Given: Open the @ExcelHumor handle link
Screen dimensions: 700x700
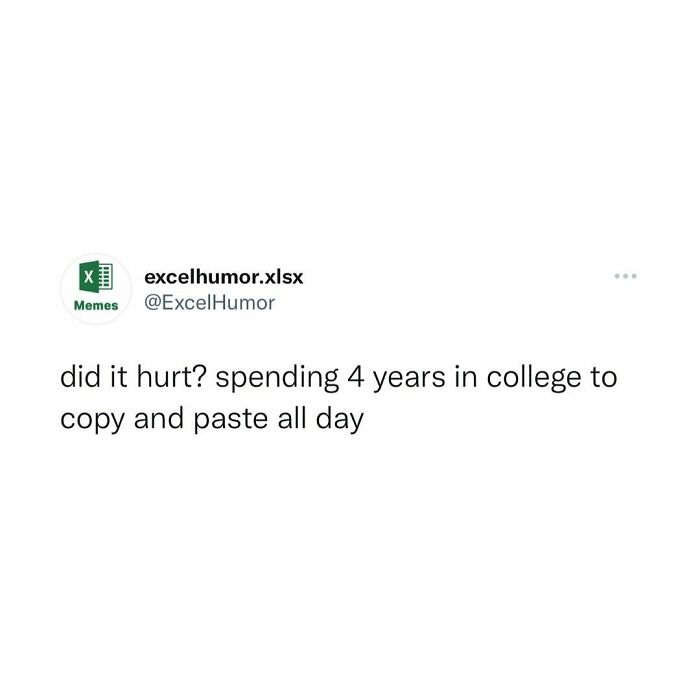Looking at the screenshot, I should (209, 303).
